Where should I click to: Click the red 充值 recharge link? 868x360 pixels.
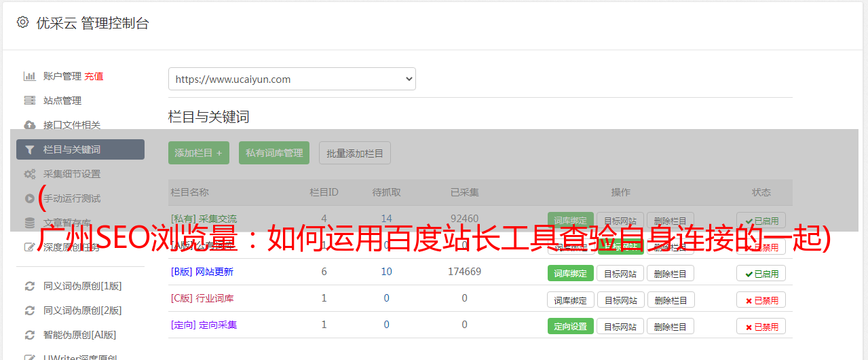pyautogui.click(x=94, y=76)
